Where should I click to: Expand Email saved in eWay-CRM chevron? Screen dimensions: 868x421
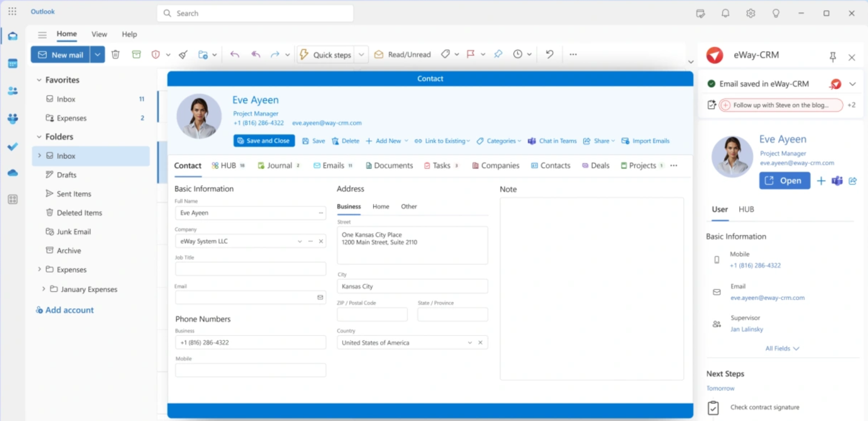853,84
